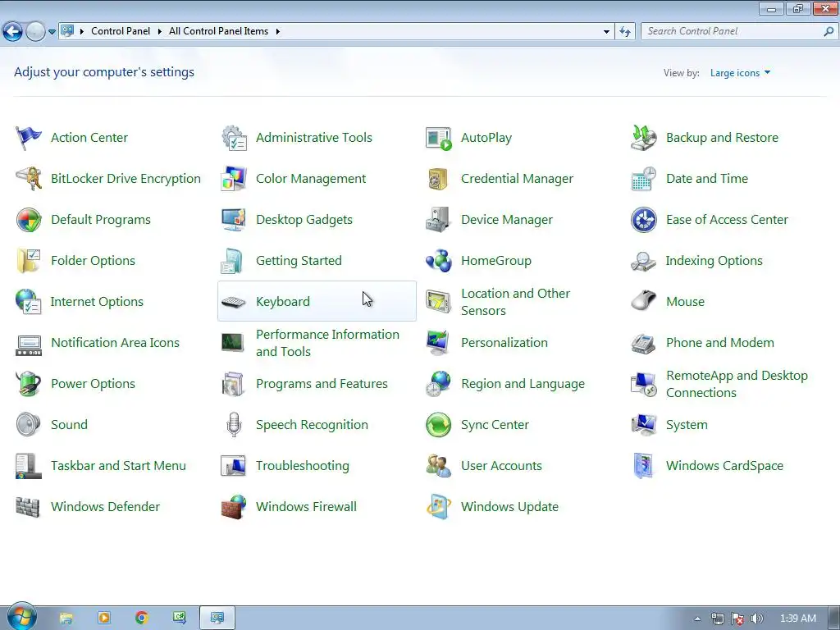The height and width of the screenshot is (630, 840).
Task: Click the Back navigation button
Action: [x=13, y=32]
